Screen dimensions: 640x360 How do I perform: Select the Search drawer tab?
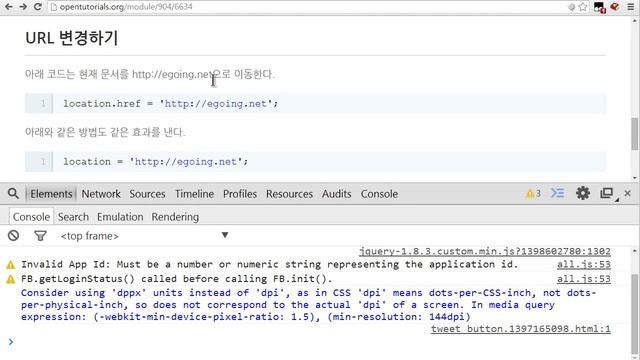coord(73,217)
